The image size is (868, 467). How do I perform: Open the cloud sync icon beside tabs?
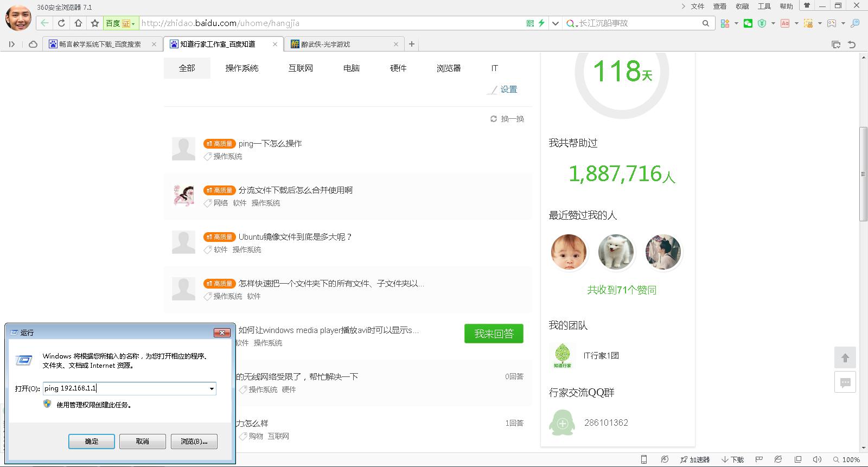coord(33,44)
